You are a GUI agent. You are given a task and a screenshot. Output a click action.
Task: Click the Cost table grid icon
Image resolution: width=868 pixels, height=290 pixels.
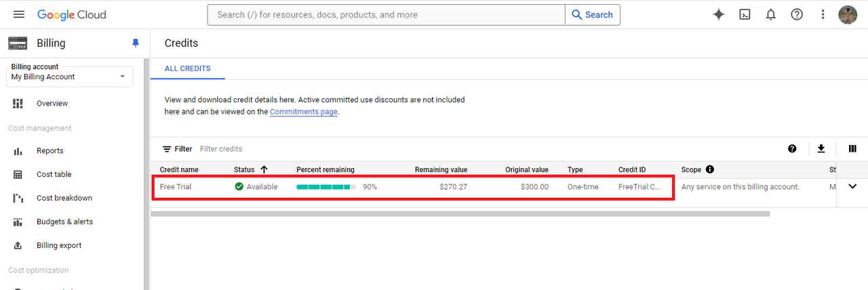18,174
